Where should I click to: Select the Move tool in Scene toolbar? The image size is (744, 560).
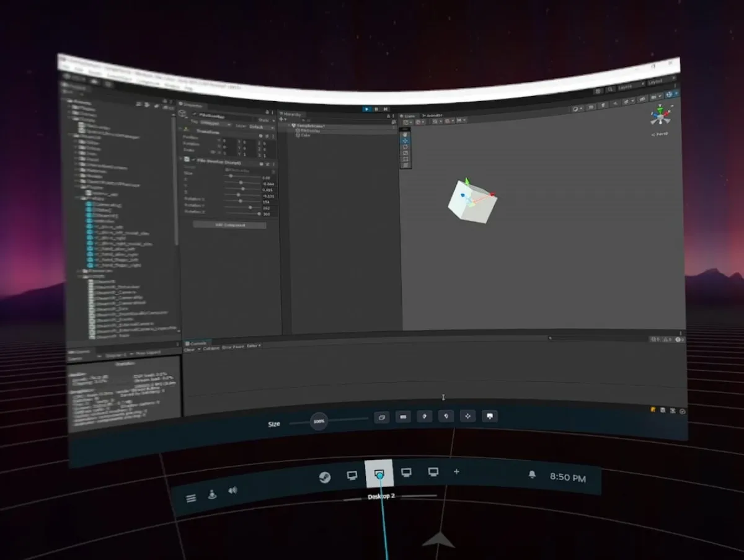tap(405, 141)
